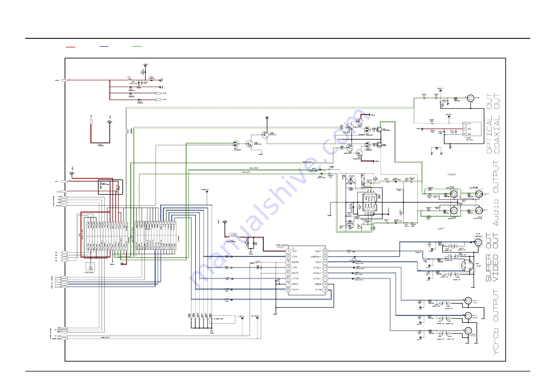Select pin 1 circle of the MM1692 chip
555x392 pixels.
coord(288,251)
